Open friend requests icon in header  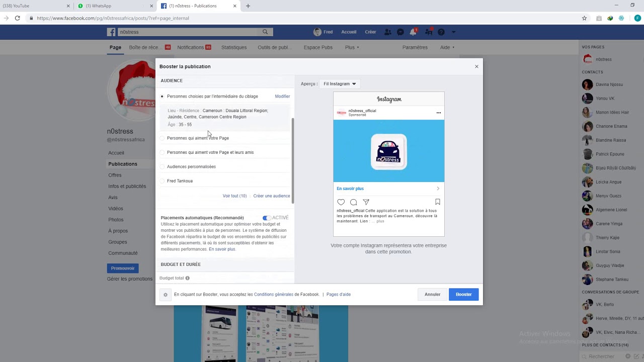coord(388,32)
